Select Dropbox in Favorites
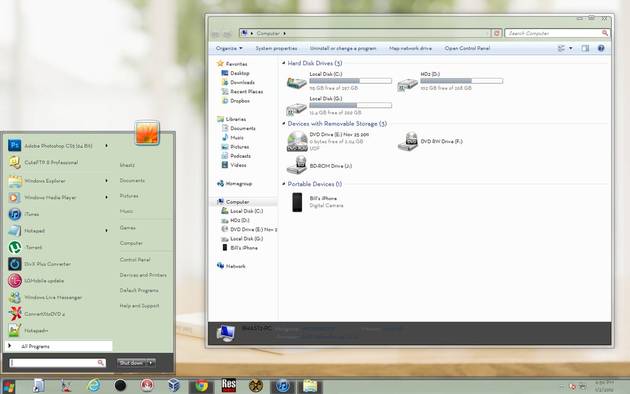The height and width of the screenshot is (394, 630). (x=235, y=101)
